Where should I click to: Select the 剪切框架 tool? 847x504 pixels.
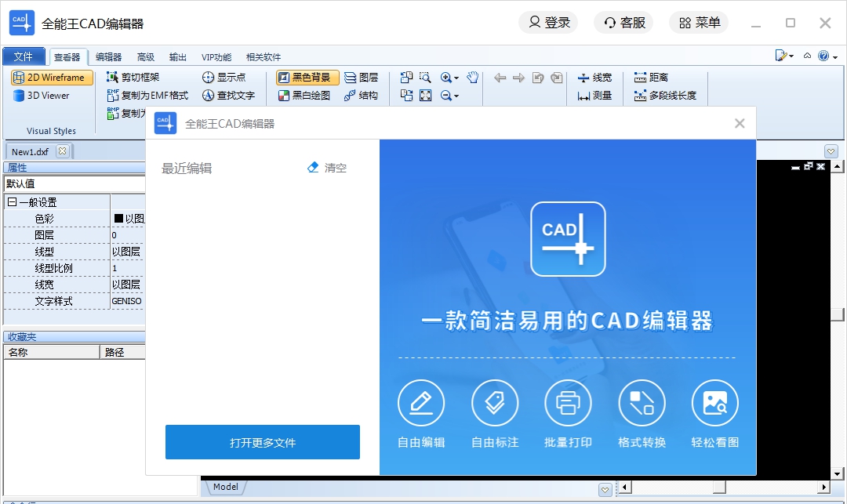point(140,78)
